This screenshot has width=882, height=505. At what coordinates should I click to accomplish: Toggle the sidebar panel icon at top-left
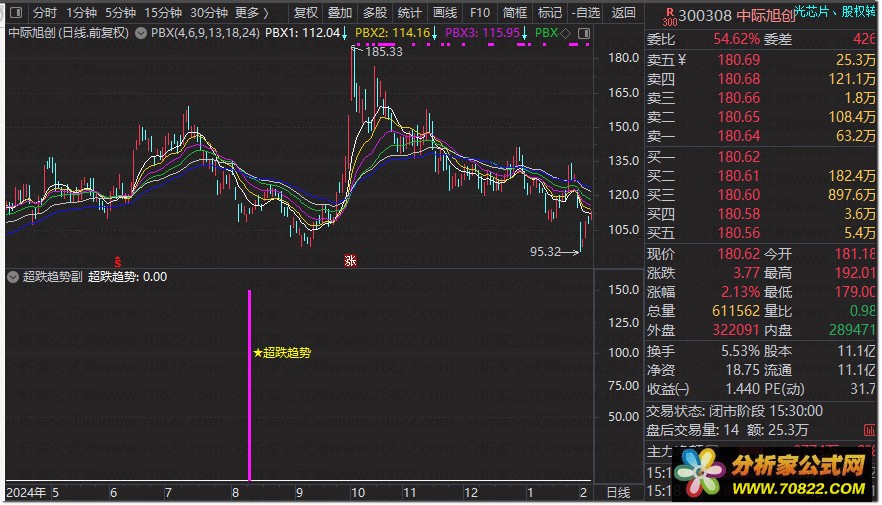[x=16, y=12]
